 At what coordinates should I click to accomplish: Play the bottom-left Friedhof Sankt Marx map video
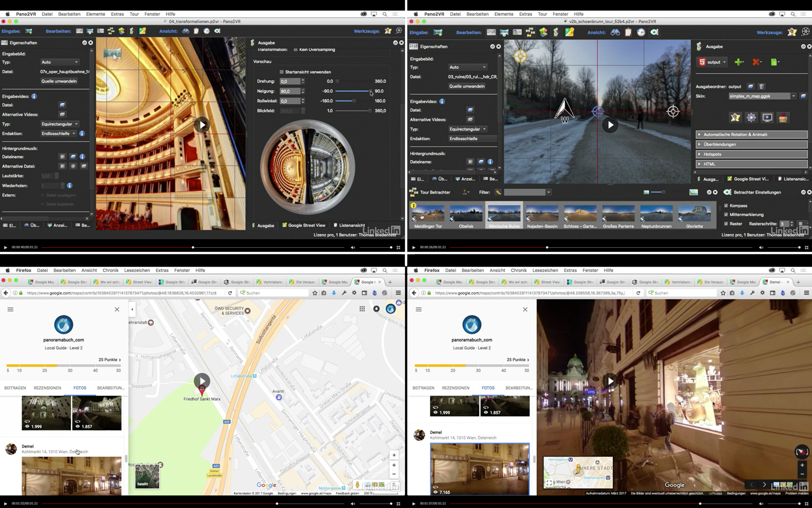coord(202,380)
